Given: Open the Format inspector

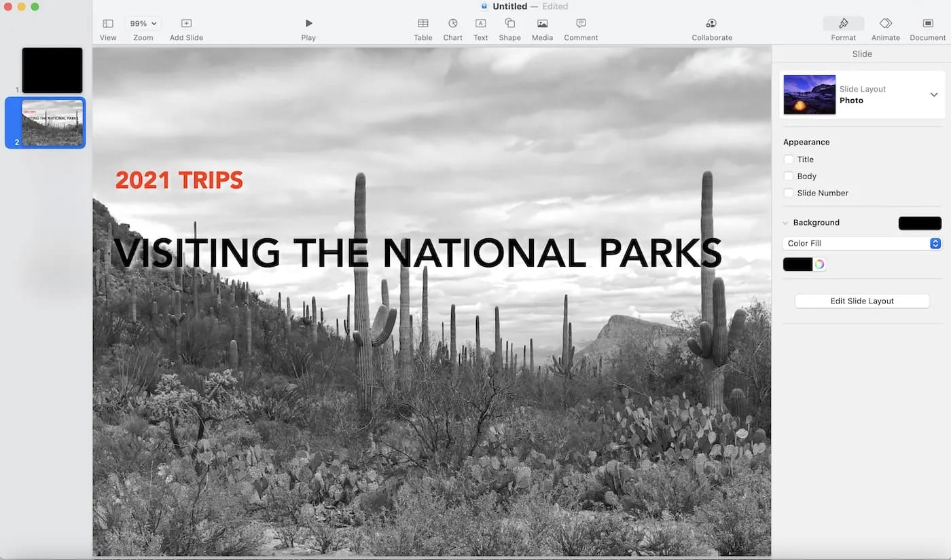Looking at the screenshot, I should 843,27.
